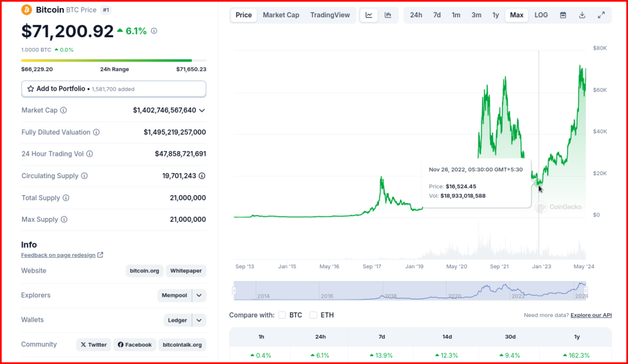This screenshot has height=364, width=628.
Task: Open the Explorers dropdown arrow
Action: (199, 296)
